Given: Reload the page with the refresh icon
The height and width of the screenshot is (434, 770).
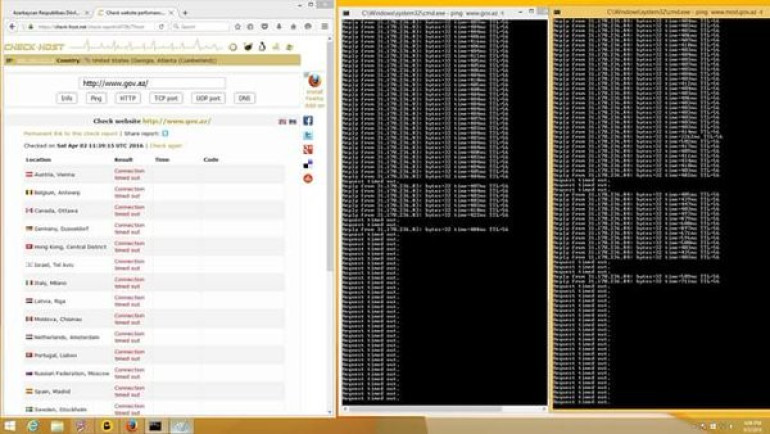Looking at the screenshot, I should [x=161, y=27].
